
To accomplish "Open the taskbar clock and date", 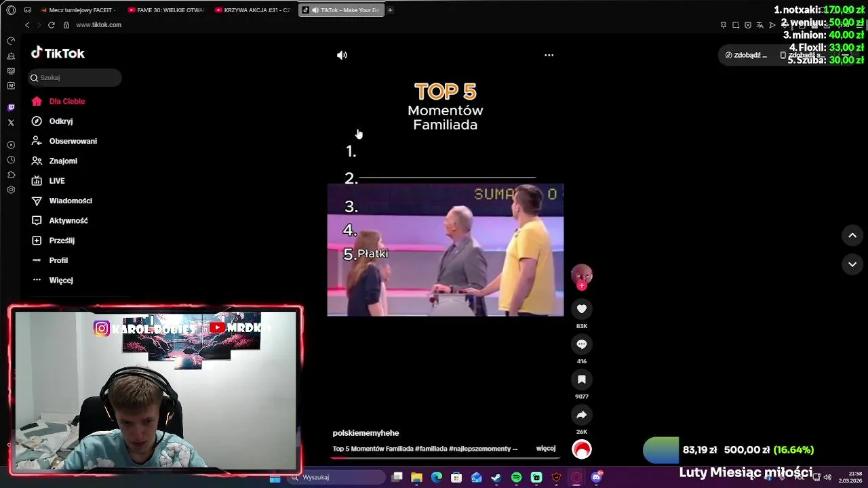I will click(850, 477).
